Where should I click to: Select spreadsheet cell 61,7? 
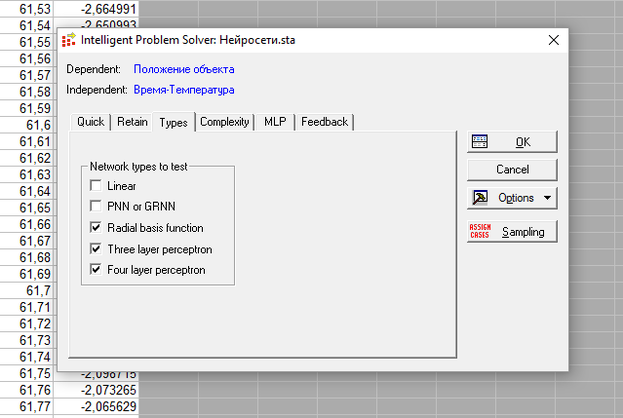click(26, 290)
